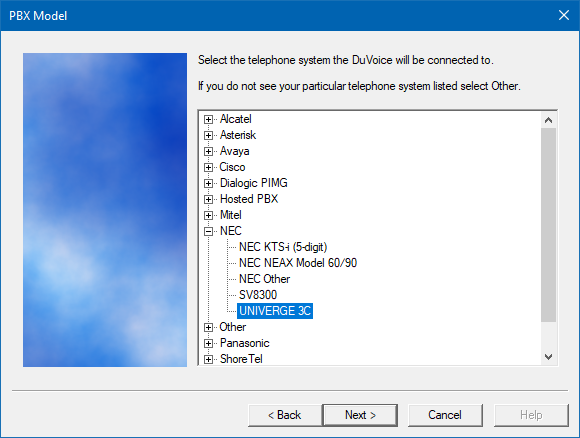This screenshot has width=580, height=438.
Task: Expand the Asterisk tree node
Action: (208, 135)
